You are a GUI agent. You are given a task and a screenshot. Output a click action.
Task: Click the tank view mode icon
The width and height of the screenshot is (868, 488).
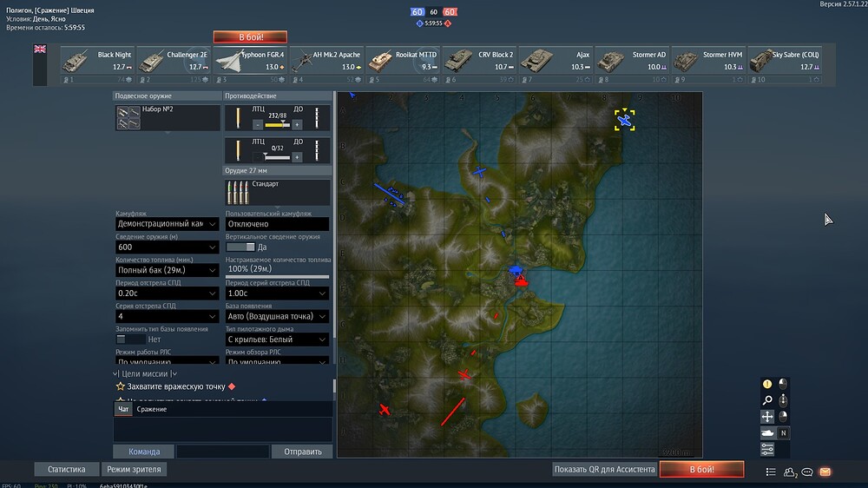[767, 433]
